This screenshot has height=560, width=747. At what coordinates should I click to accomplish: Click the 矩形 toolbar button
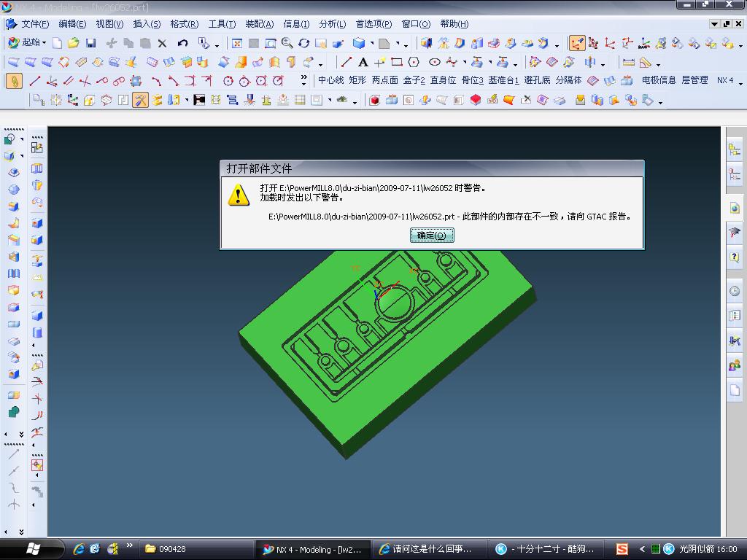click(357, 80)
